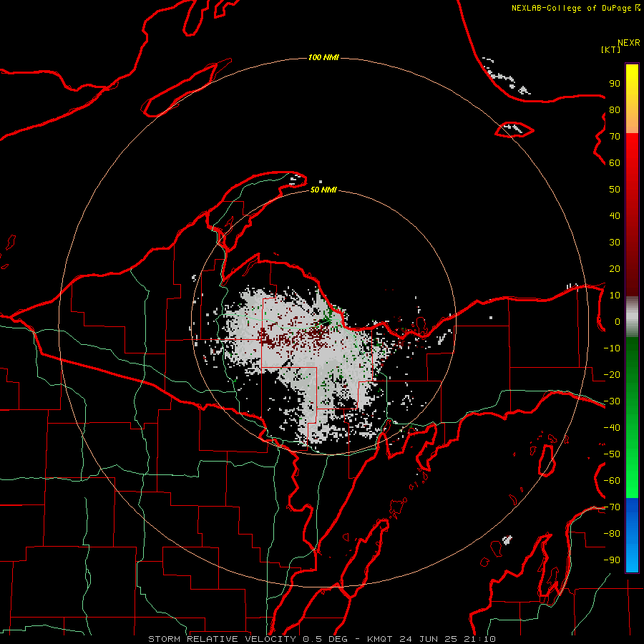Click the 90 value on the velocity scale
644x644 pixels.
[x=615, y=84]
